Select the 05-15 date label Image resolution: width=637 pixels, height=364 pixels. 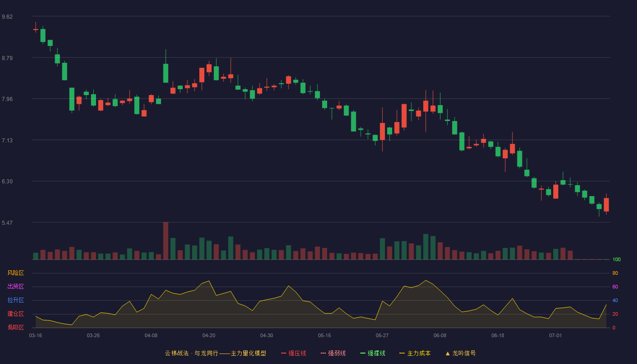(x=324, y=335)
